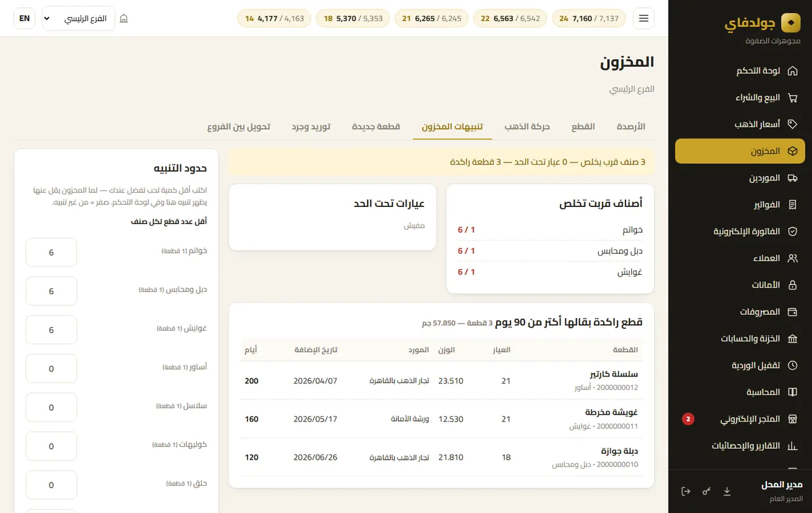
Task: Click the bank icon for الخزنة والحسابات
Action: coord(792,339)
